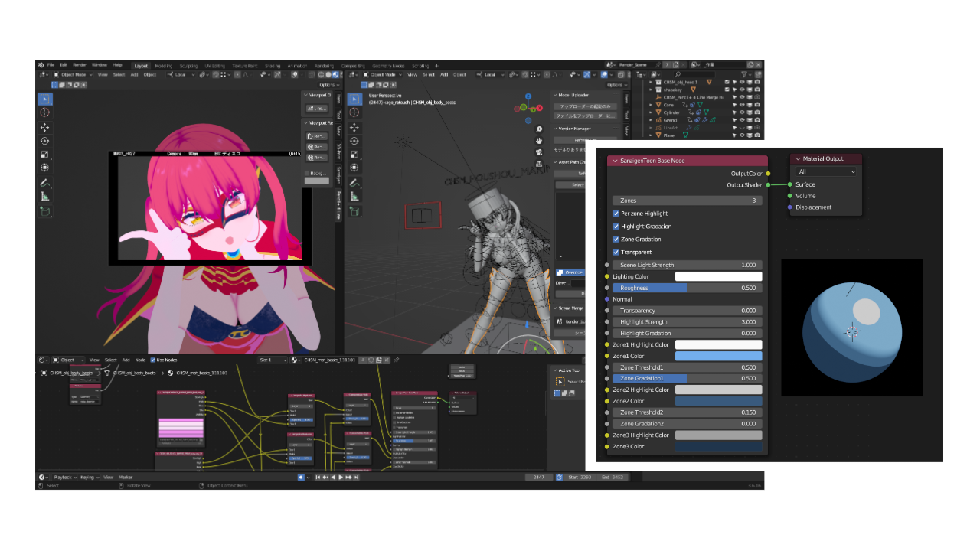
Task: Open the Slot 1 dropdown in node editor
Action: 273,360
